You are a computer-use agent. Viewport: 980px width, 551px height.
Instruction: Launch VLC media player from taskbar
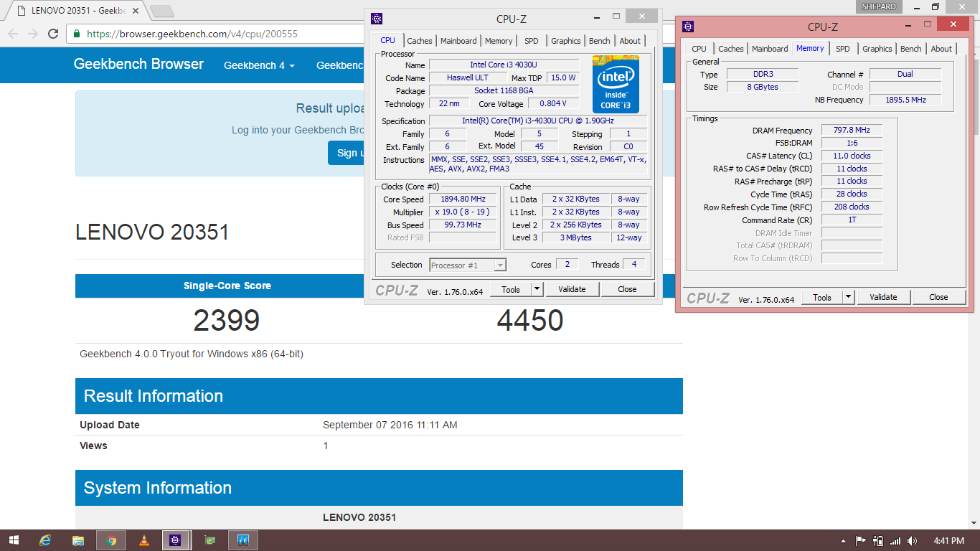click(144, 540)
